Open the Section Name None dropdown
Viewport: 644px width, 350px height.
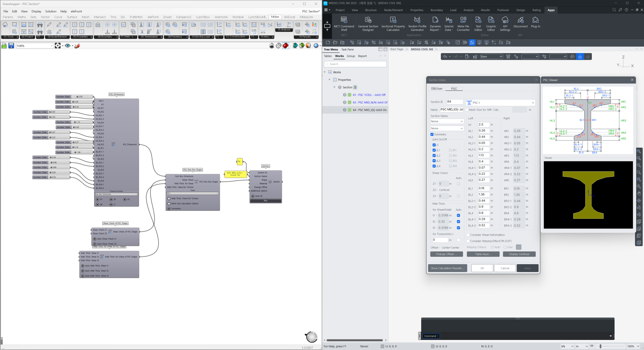click(x=447, y=121)
